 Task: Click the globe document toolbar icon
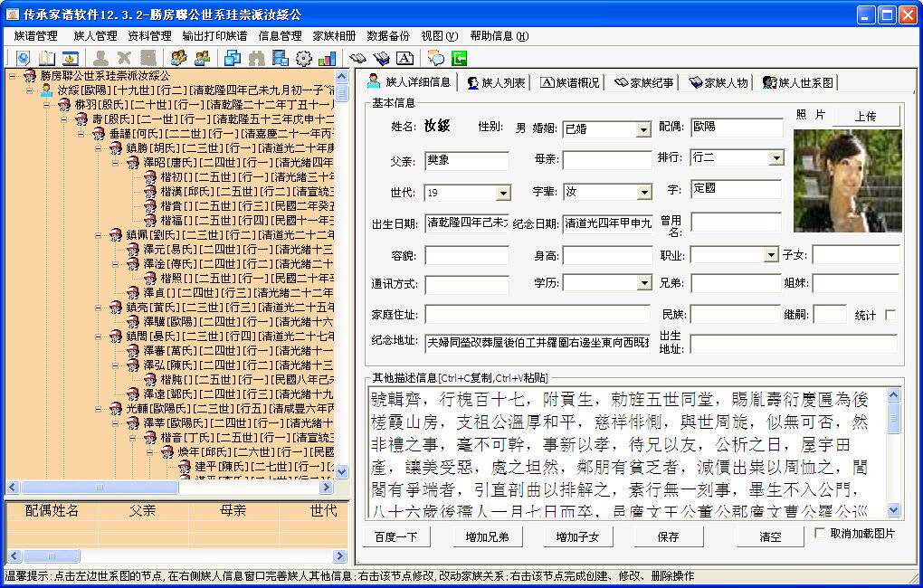click(23, 58)
